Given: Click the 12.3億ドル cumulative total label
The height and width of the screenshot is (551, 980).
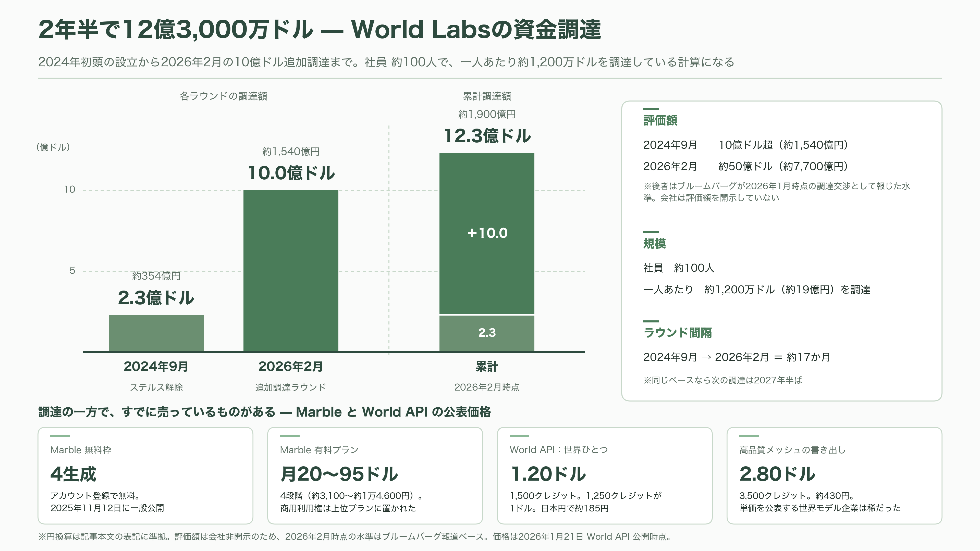Looking at the screenshot, I should pos(487,136).
